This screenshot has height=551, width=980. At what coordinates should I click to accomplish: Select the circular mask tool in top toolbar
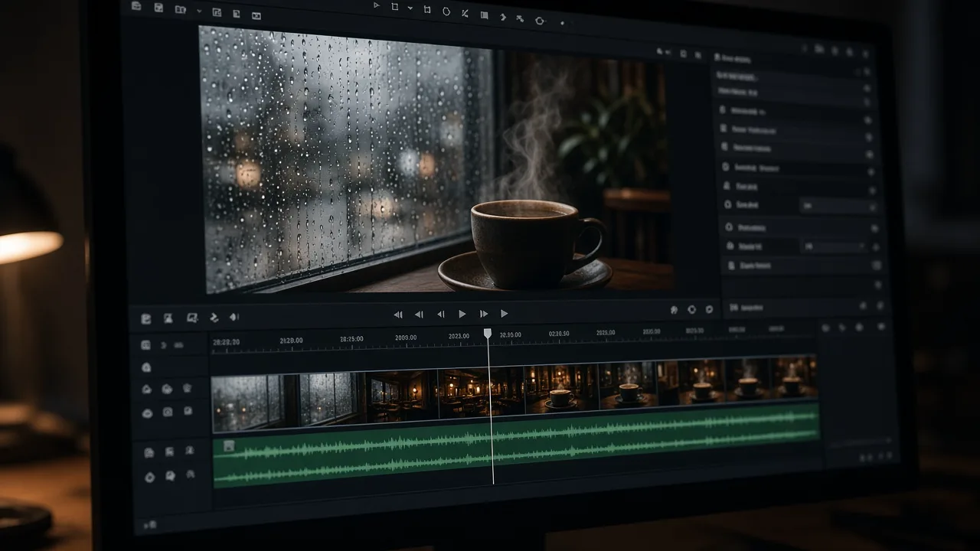446,11
